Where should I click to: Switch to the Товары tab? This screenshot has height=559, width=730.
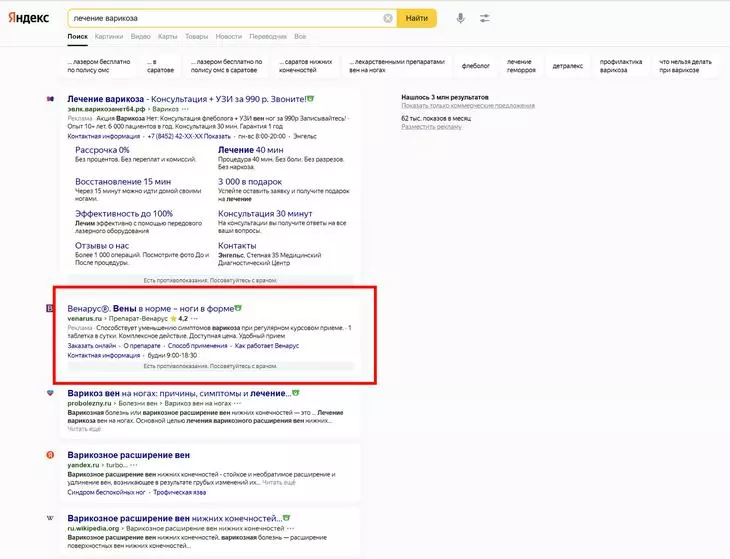pos(196,36)
